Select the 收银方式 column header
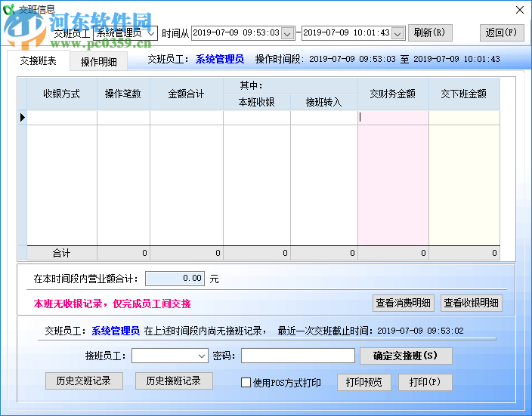 (62, 94)
